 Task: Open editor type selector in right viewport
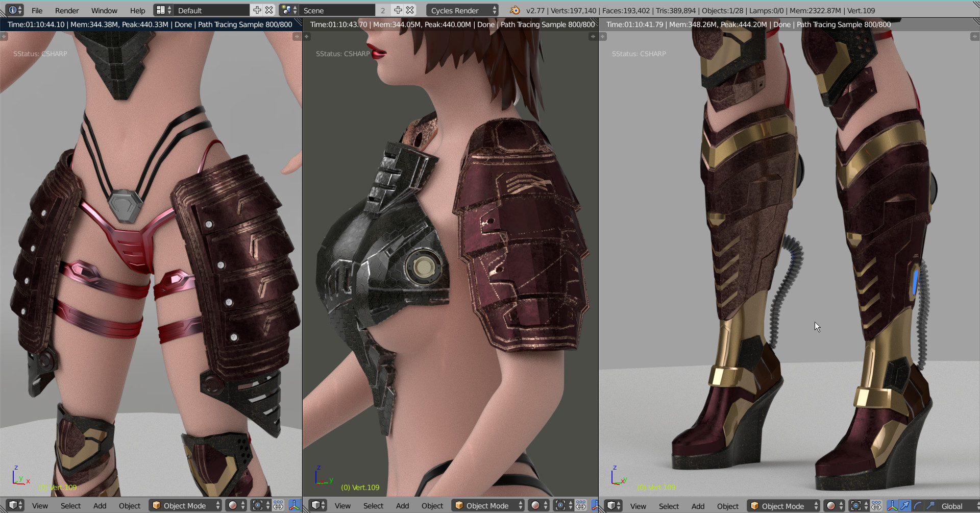click(614, 505)
